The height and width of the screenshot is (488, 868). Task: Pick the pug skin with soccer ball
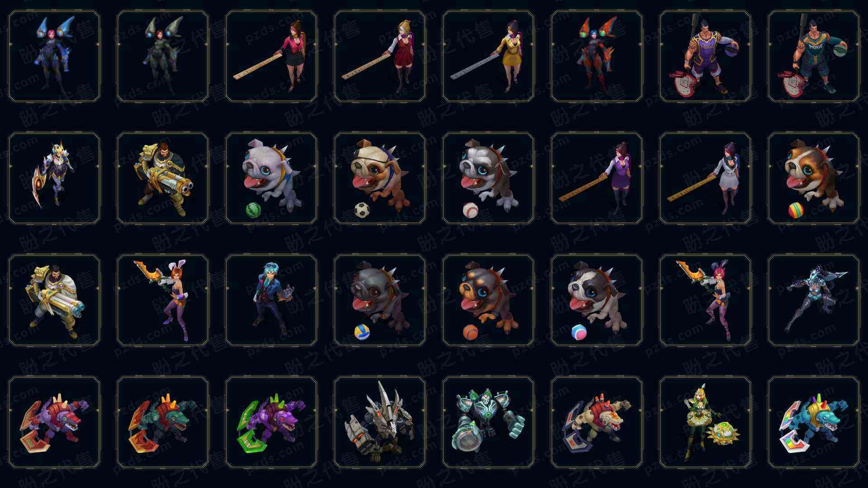tap(380, 178)
